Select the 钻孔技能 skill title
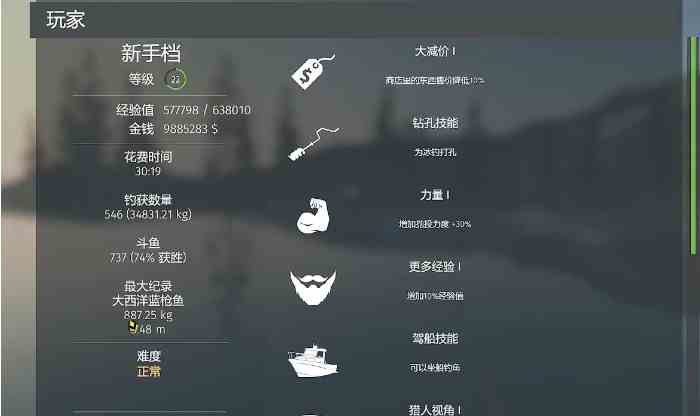Viewport: 700px width, 416px height. [435, 123]
